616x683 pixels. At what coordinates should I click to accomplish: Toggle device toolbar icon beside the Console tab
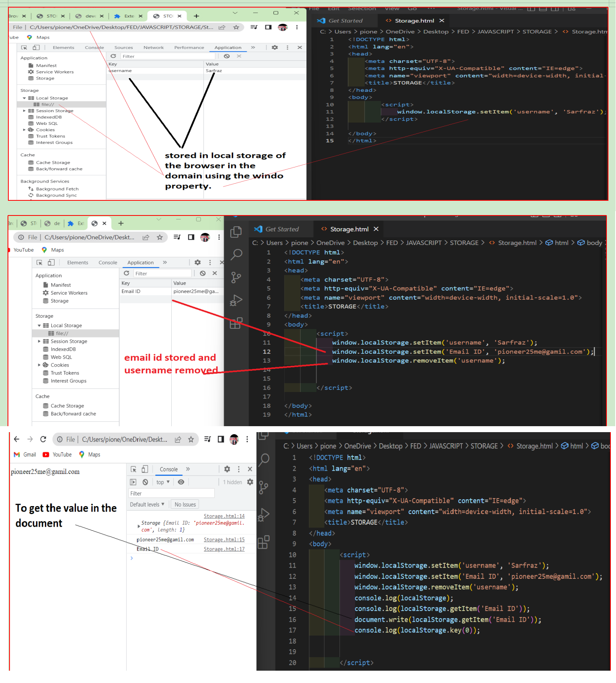145,469
